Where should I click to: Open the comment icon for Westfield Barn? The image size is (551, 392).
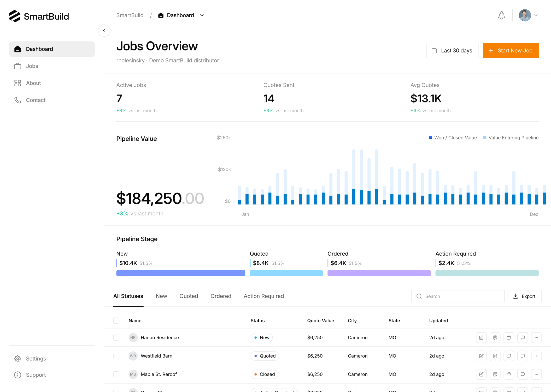[x=523, y=356]
